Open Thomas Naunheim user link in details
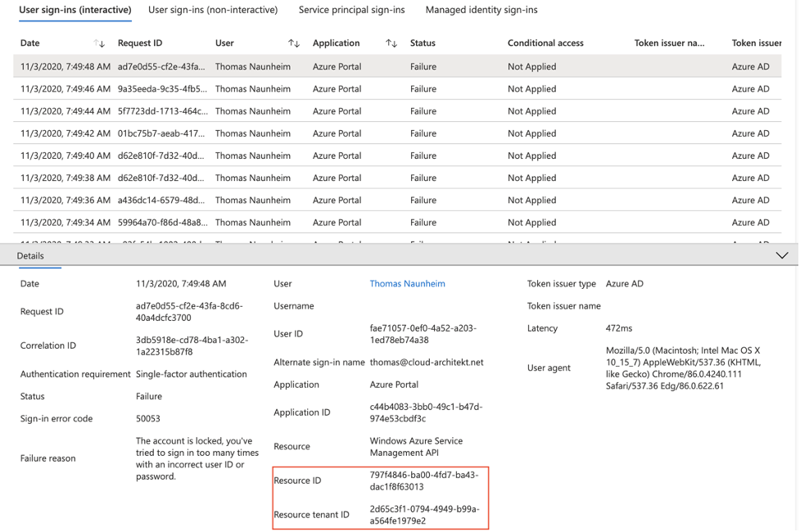The height and width of the screenshot is (532, 800). coord(407,284)
